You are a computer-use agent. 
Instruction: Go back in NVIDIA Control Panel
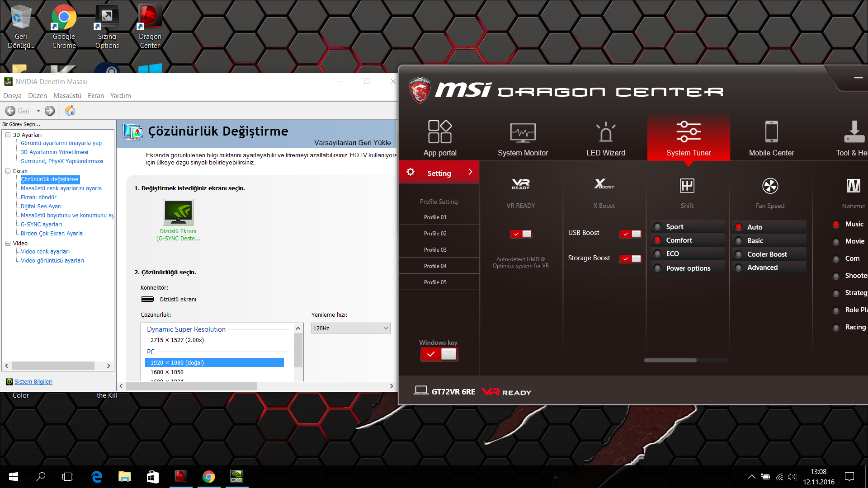click(10, 111)
